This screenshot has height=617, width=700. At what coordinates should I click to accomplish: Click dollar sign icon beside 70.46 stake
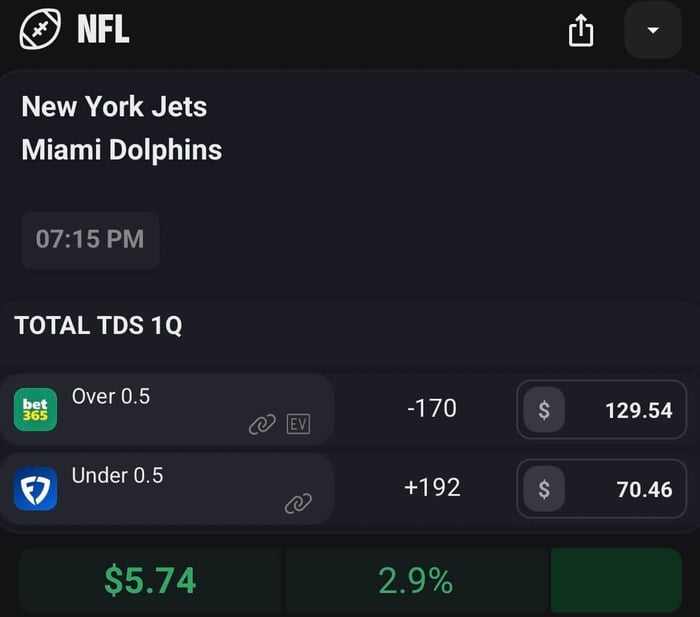543,489
